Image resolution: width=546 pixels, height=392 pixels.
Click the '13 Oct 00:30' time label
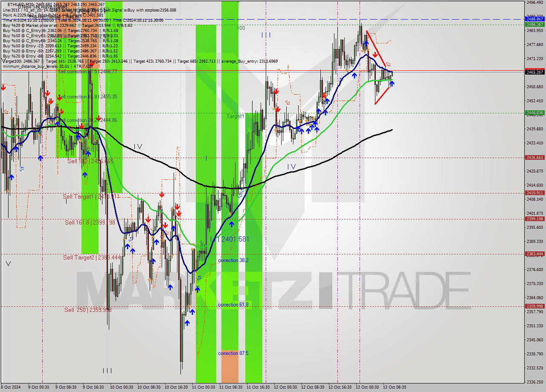pyautogui.click(x=367, y=387)
